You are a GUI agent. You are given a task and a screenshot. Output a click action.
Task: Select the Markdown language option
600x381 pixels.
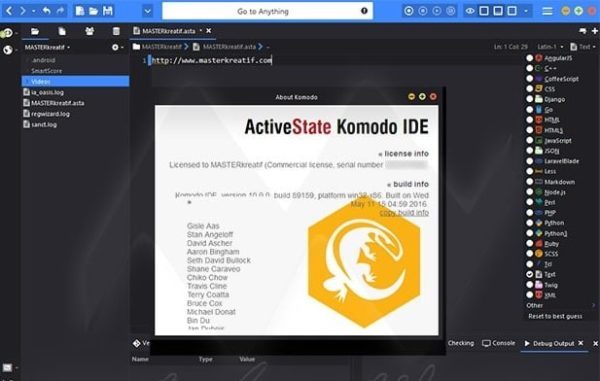(x=559, y=182)
